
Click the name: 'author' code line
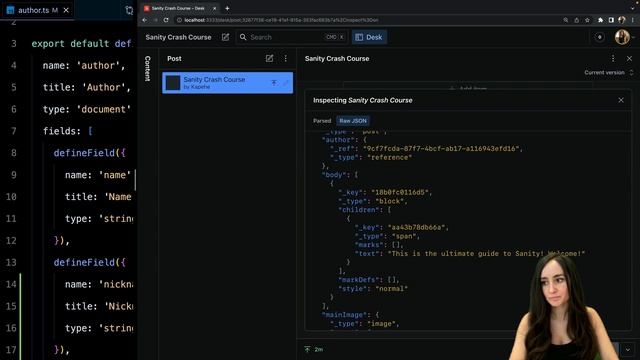84,65
